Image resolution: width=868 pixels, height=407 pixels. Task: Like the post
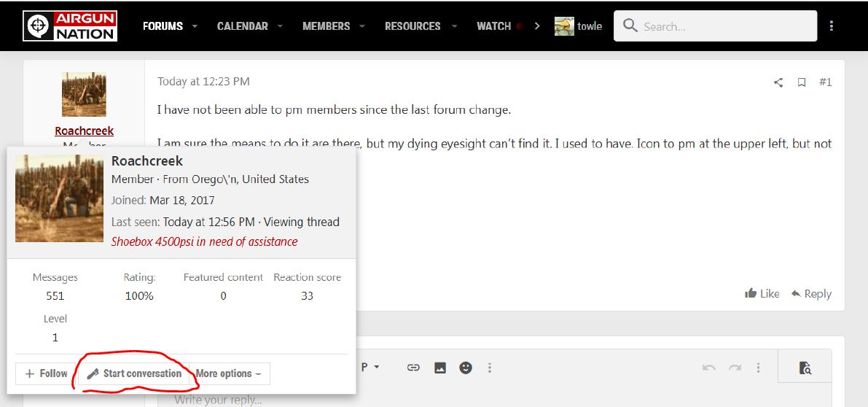click(762, 293)
